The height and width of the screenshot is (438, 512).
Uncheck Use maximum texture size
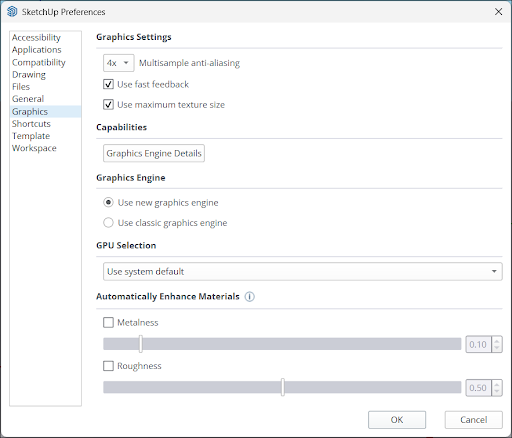(108, 105)
